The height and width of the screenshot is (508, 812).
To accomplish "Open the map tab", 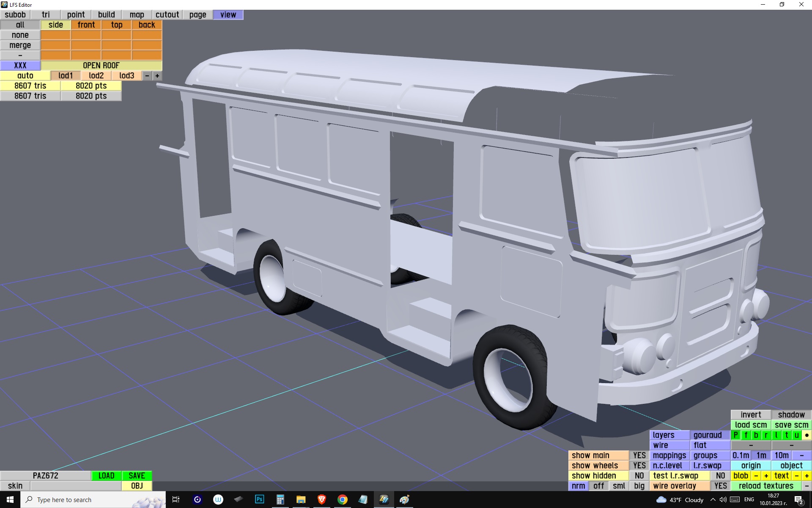I will [137, 15].
